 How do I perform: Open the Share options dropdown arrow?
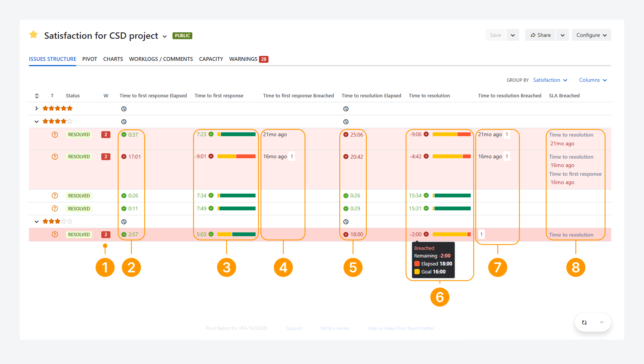563,35
